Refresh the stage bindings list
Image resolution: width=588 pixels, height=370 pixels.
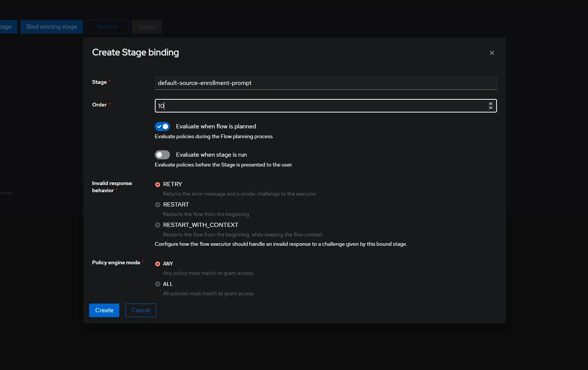[107, 27]
